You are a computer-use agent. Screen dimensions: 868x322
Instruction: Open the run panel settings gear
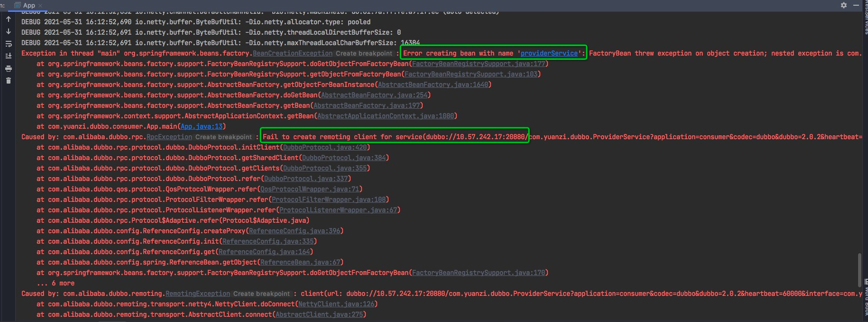pyautogui.click(x=844, y=5)
